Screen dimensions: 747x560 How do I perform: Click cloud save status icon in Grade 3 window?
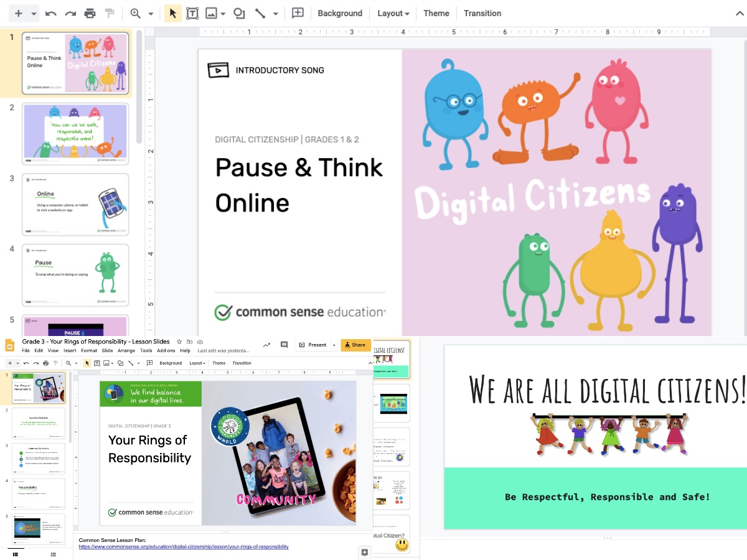click(200, 342)
